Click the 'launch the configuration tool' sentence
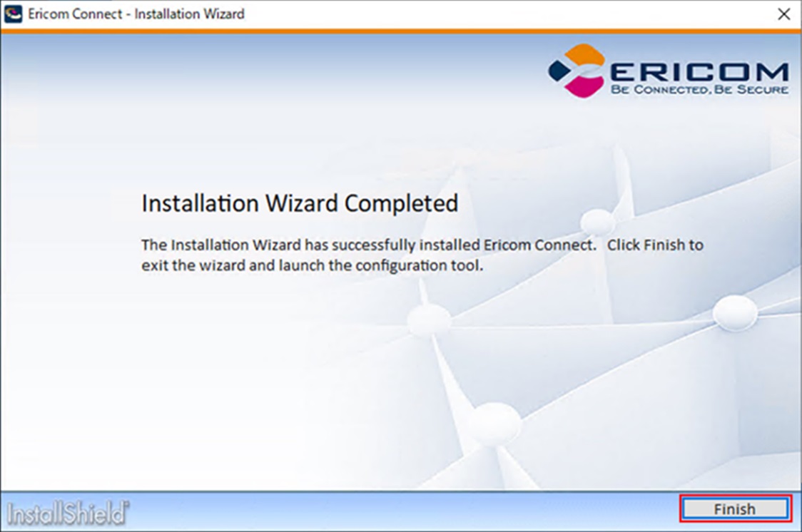Viewport: 802px width, 532px height. click(380, 266)
